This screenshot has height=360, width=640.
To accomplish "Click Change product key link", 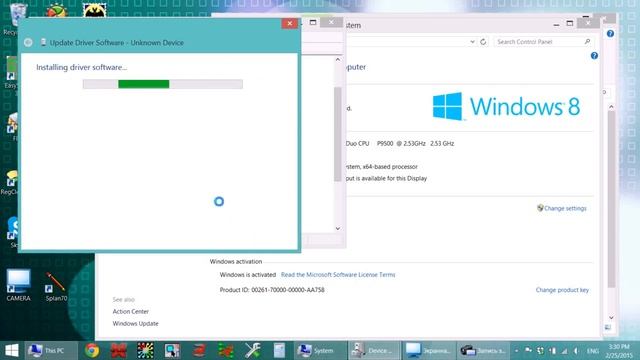I will click(x=562, y=290).
